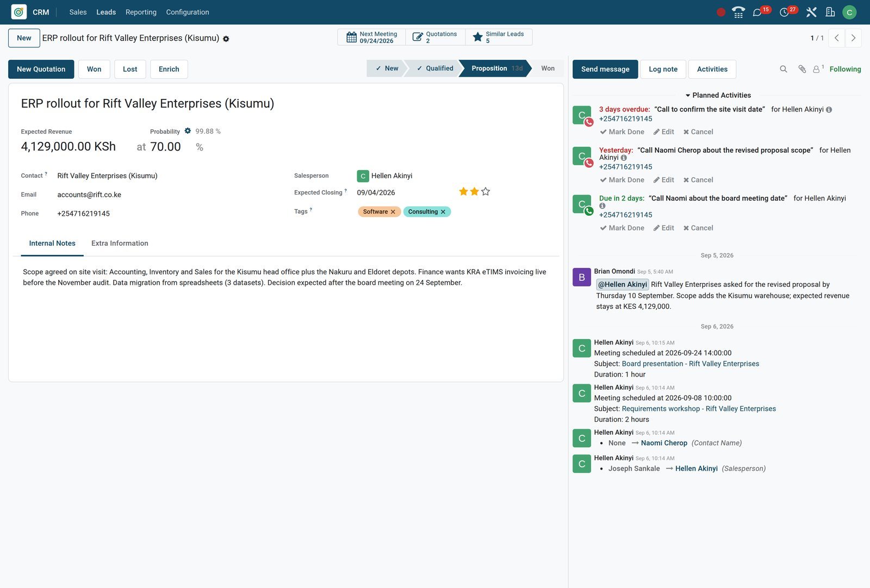Image resolution: width=870 pixels, height=588 pixels.
Task: Open the Configuration menu
Action: tap(188, 12)
